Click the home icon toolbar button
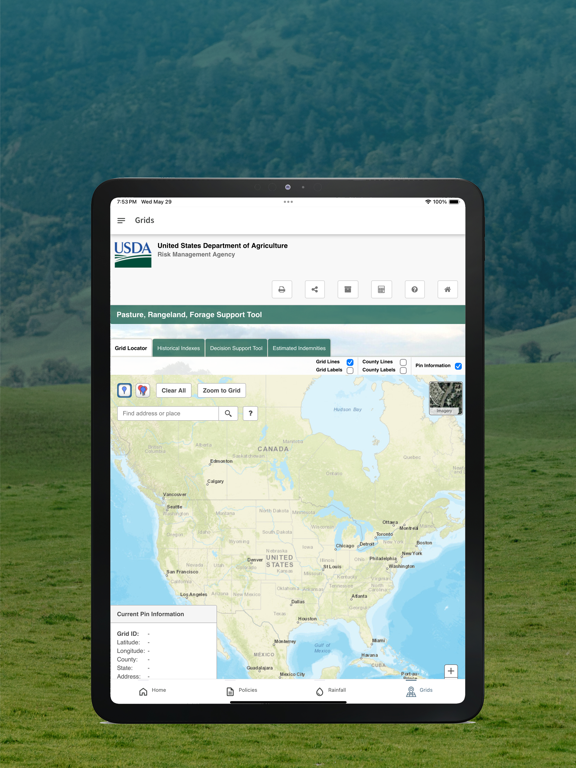Viewport: 576px width, 768px height. pyautogui.click(x=447, y=289)
